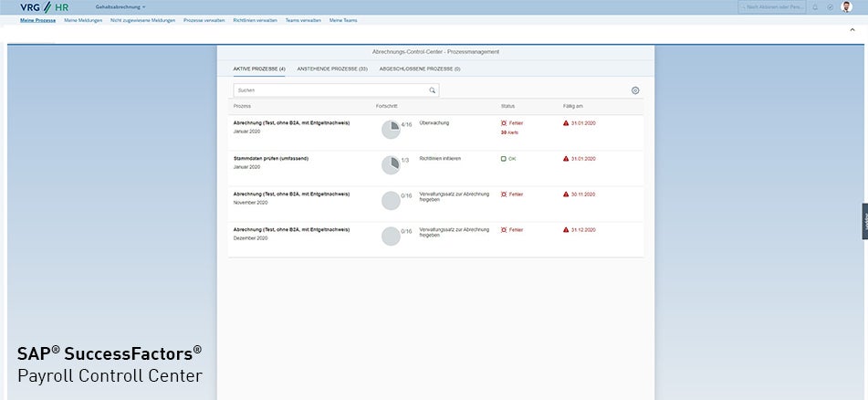Click the top action search box
Viewport: 868px width, 400px height.
771,6
